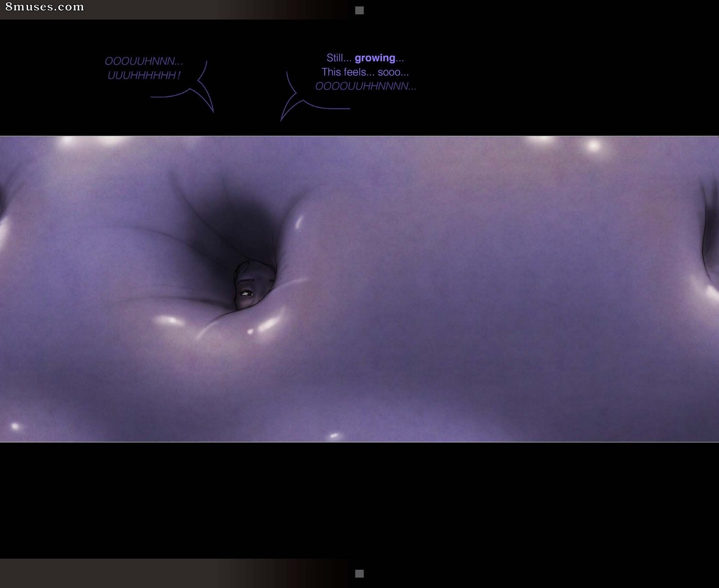Click the peeking eye in the panel
This screenshot has width=719, height=588.
point(246,293)
